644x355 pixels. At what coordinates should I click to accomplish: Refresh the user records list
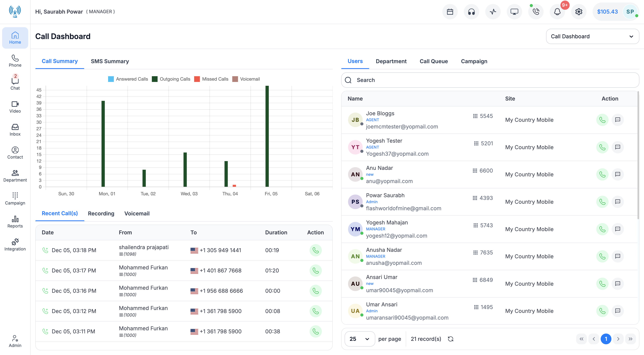point(450,339)
